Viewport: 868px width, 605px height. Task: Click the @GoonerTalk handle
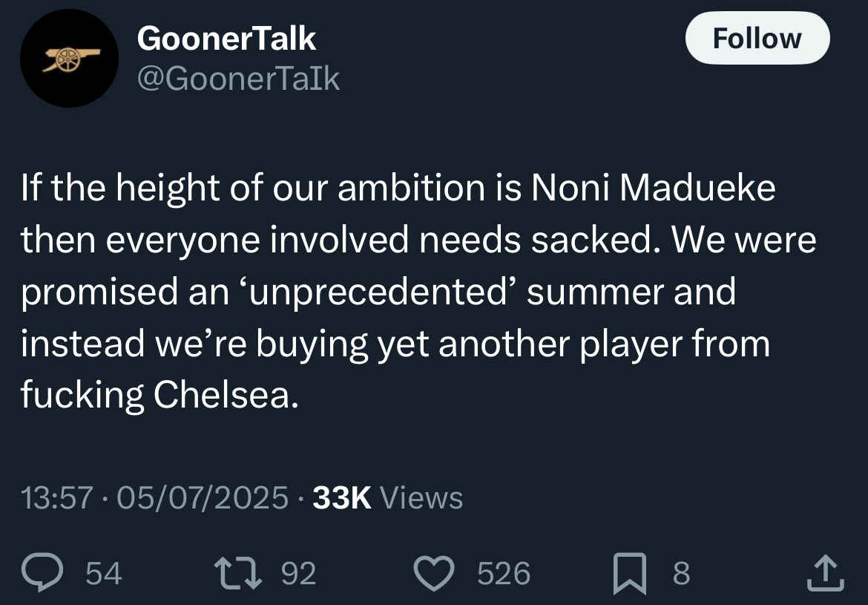[238, 79]
